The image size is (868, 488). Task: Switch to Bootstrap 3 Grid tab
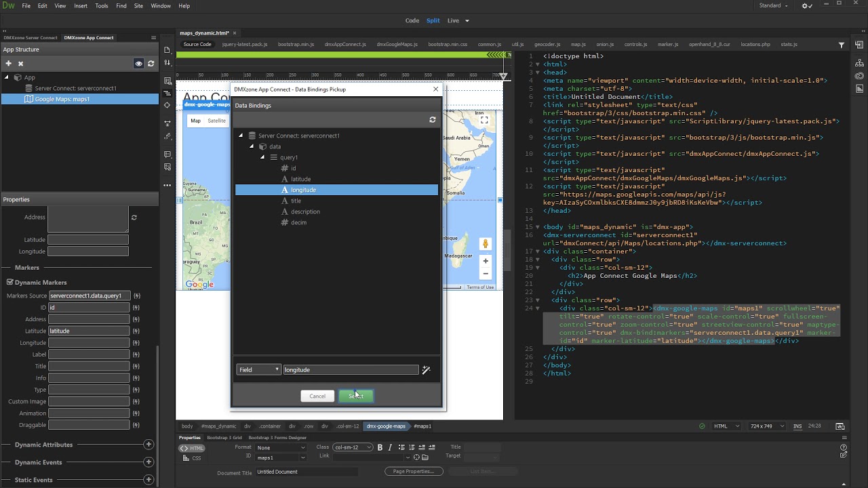(x=224, y=438)
